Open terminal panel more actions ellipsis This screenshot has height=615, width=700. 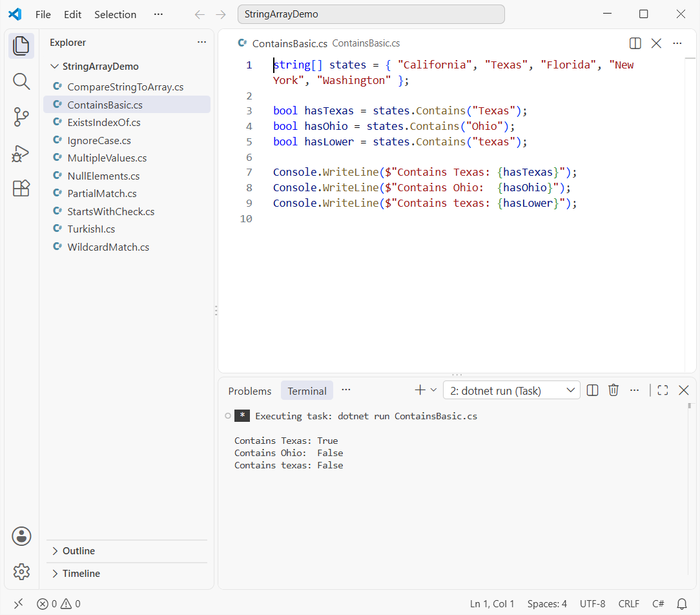(x=634, y=390)
